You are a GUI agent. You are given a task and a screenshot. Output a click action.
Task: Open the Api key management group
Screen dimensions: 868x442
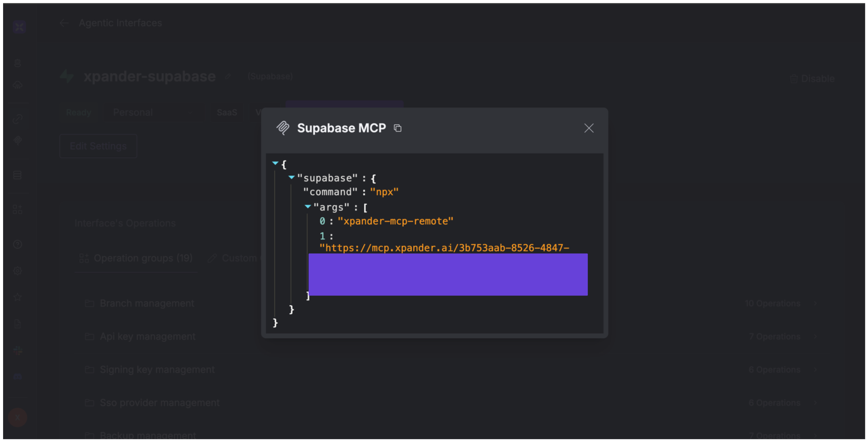tap(148, 336)
